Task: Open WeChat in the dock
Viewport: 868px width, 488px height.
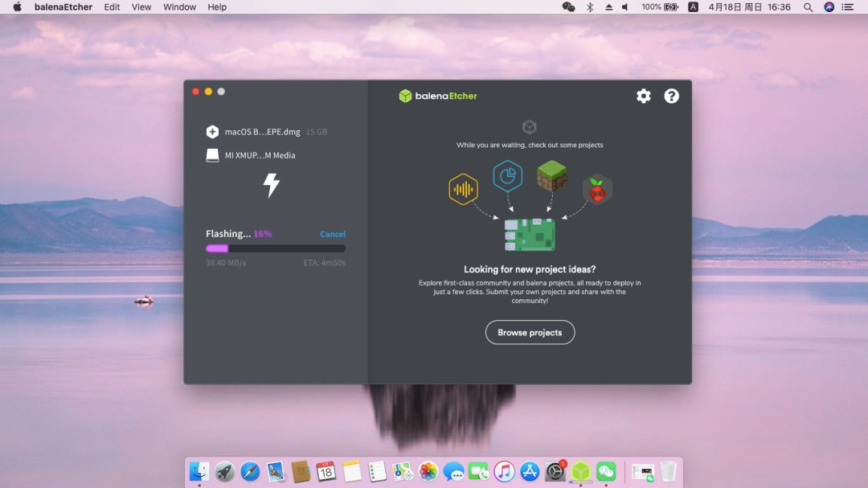Action: 606,471
